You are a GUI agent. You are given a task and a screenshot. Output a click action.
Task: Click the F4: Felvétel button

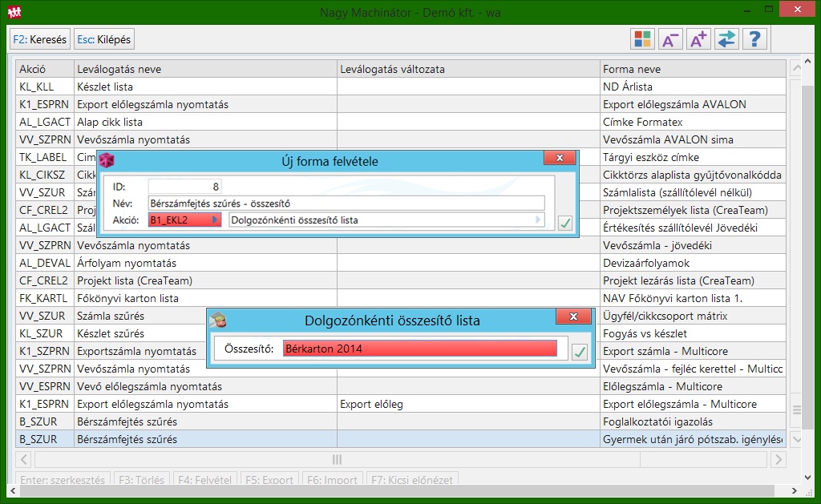pos(204,479)
